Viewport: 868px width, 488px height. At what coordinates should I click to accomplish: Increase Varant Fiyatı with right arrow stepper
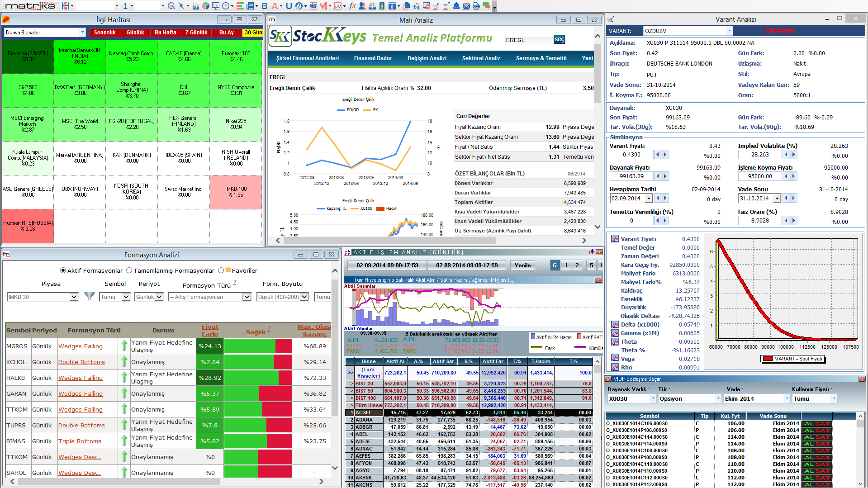665,155
